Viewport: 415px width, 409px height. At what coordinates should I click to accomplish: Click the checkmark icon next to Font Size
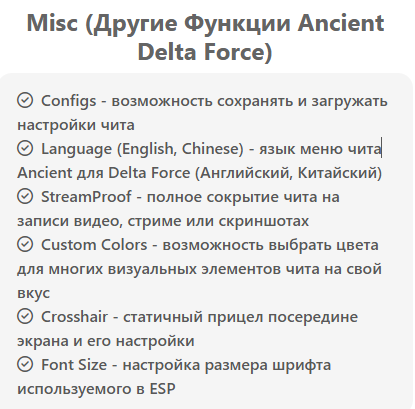(x=25, y=364)
